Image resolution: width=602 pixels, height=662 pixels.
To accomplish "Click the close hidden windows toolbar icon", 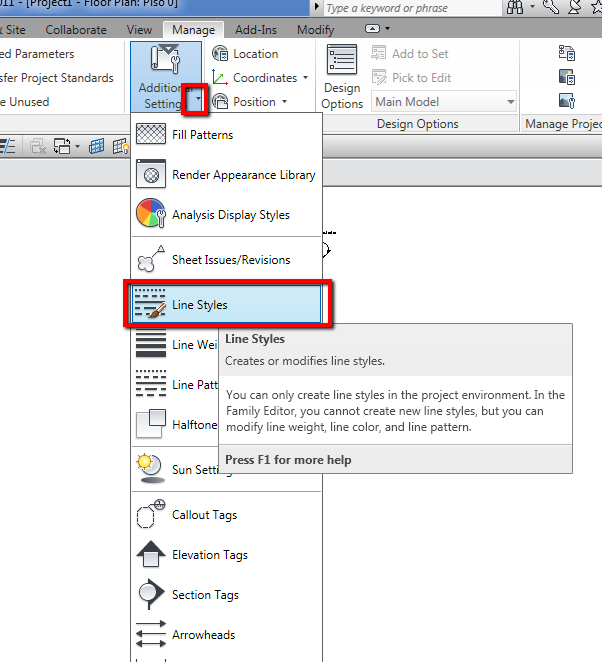I will point(38,147).
